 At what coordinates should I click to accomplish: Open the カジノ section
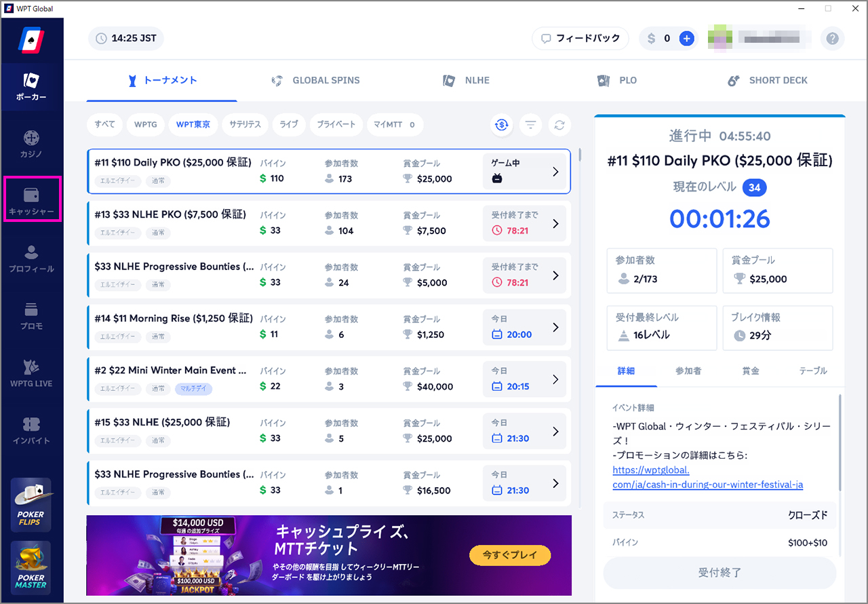click(x=31, y=144)
